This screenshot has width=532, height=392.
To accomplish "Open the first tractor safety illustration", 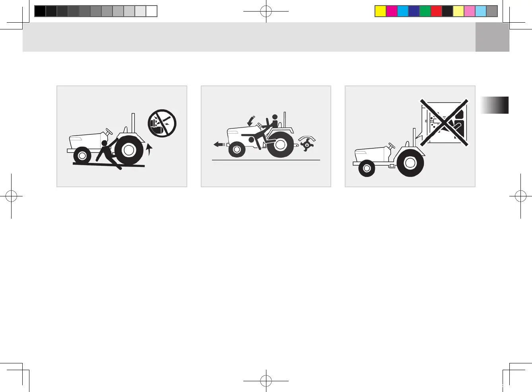I will [x=122, y=136].
